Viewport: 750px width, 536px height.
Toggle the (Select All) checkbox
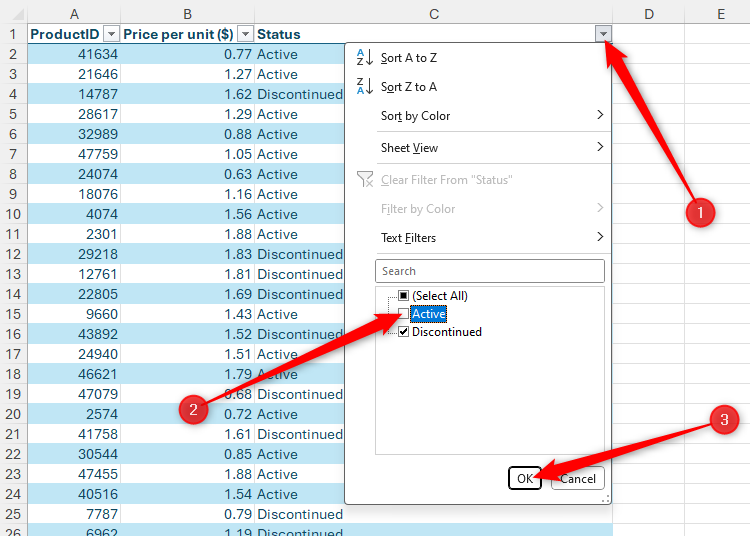click(x=404, y=296)
